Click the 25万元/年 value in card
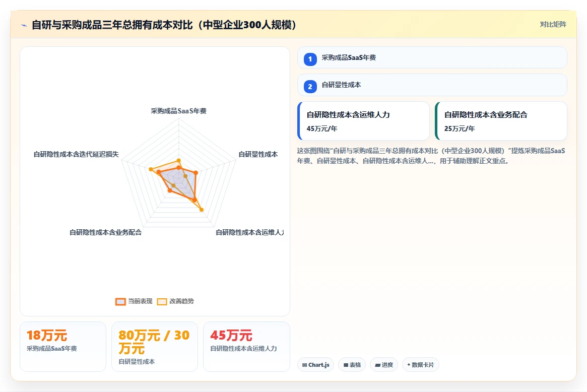587x392 pixels. click(460, 129)
